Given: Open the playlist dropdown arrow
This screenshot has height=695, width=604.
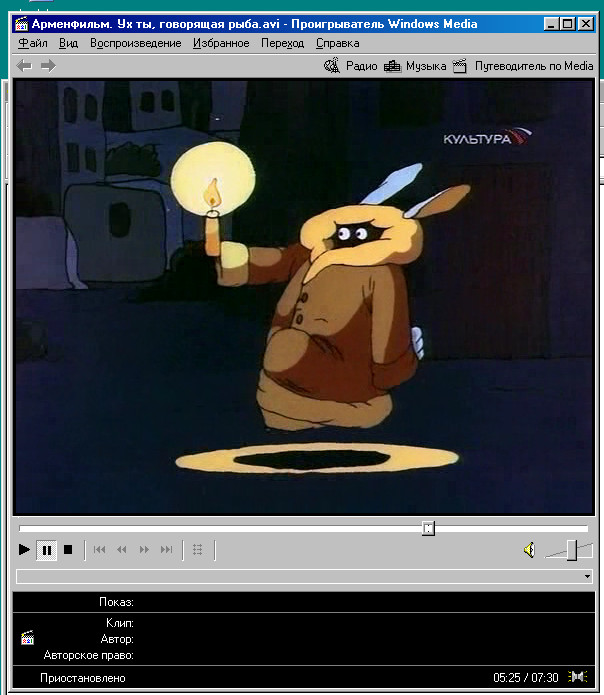Looking at the screenshot, I should [587, 577].
